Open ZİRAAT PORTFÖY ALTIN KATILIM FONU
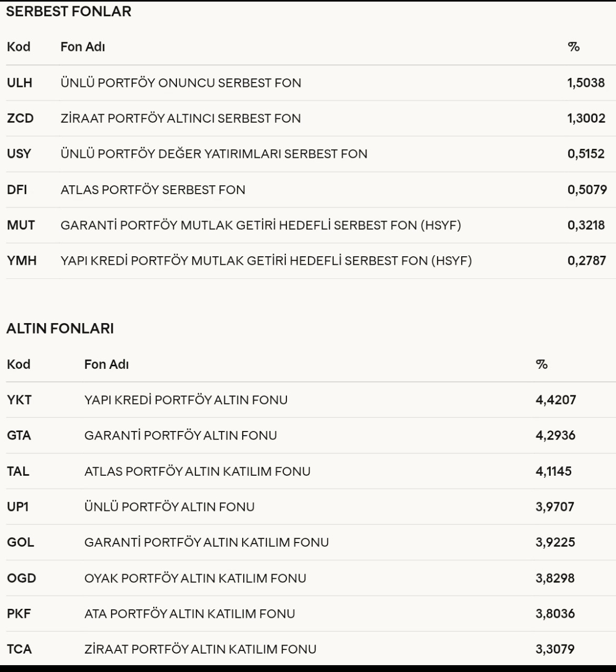The height and width of the screenshot is (672, 616). tap(200, 649)
